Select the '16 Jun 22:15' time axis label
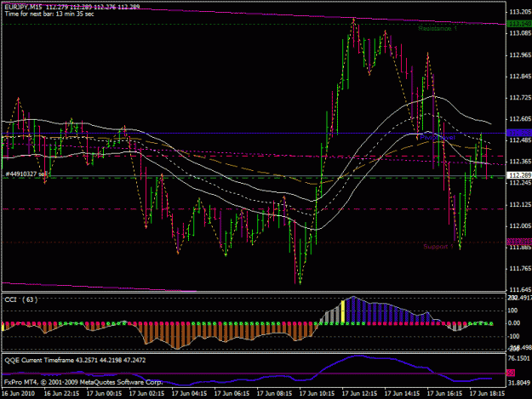 pos(62,393)
